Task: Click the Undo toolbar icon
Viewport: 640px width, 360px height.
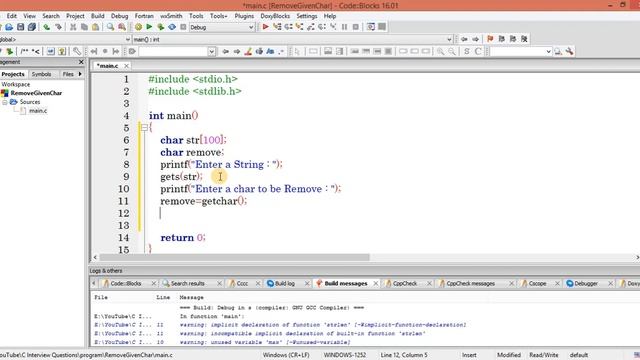Action: coord(47,27)
